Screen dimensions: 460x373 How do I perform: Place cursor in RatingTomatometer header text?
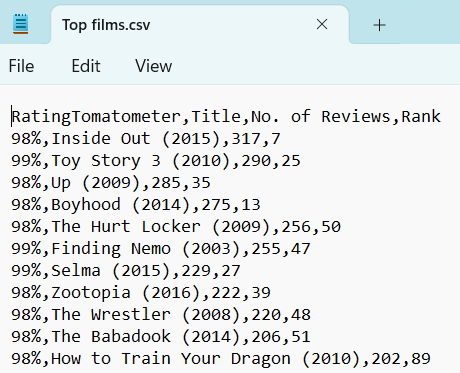point(96,117)
